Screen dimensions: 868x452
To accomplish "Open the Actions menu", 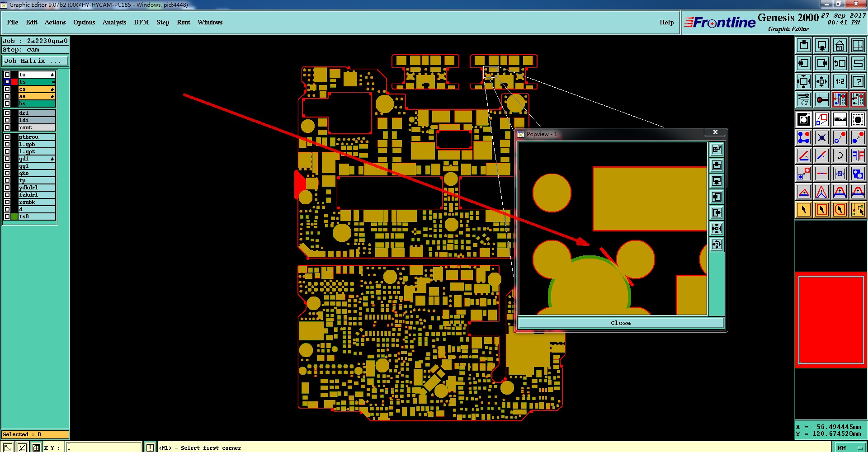I will (55, 22).
